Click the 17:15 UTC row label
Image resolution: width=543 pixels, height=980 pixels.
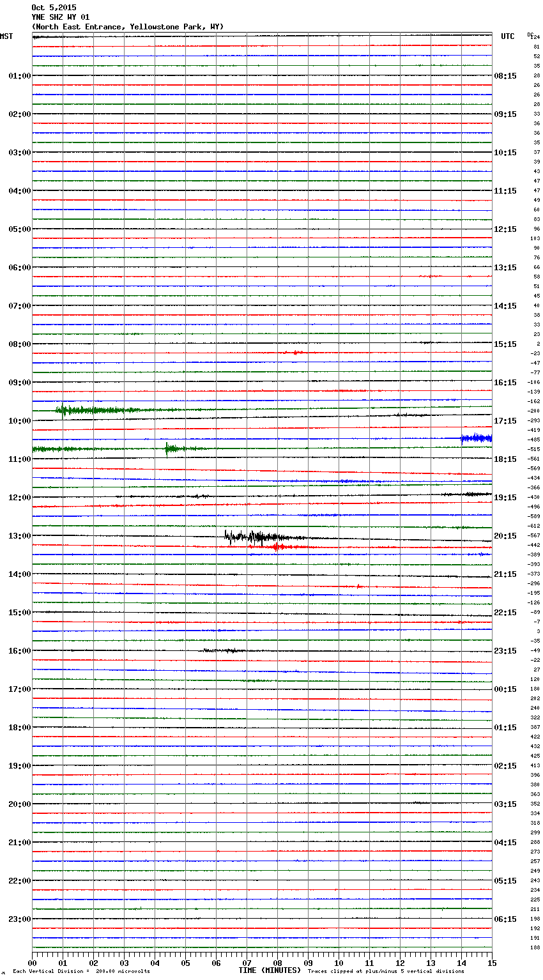(x=505, y=421)
